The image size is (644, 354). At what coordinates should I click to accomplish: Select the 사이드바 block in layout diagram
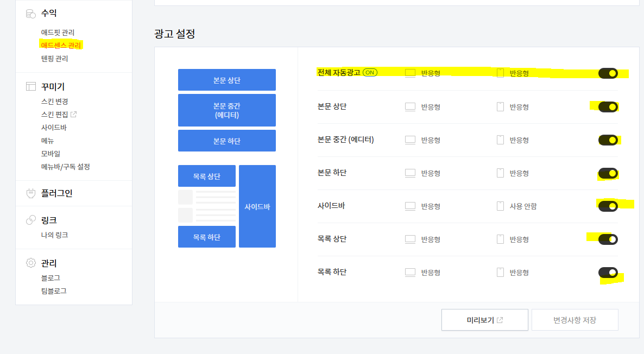point(257,206)
